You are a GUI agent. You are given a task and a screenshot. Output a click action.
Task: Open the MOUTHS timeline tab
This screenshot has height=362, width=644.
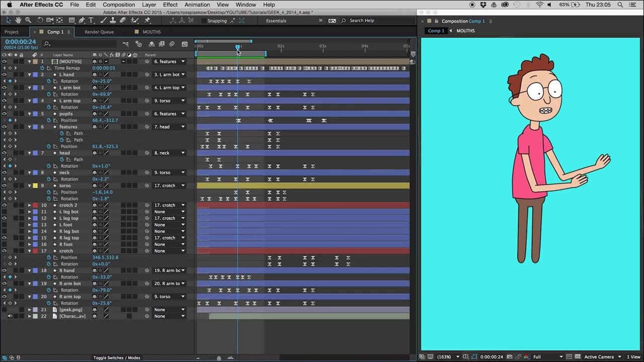pyautogui.click(x=151, y=32)
